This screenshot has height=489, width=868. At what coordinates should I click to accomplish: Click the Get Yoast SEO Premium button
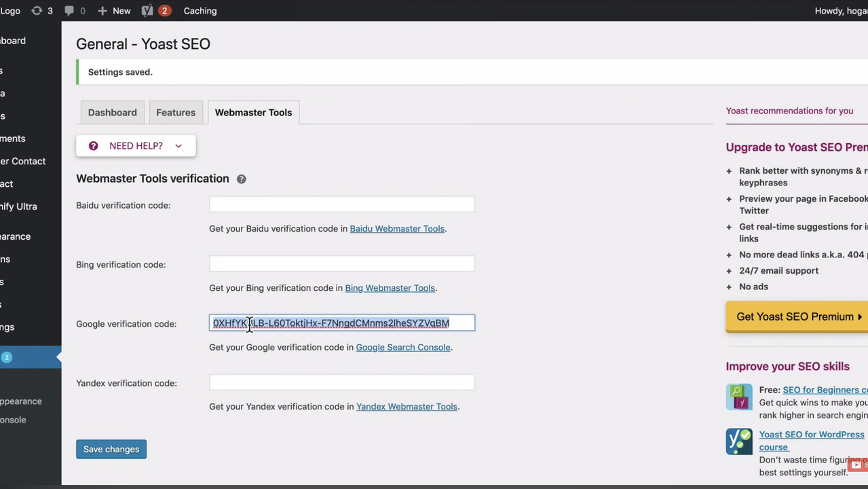coord(798,316)
